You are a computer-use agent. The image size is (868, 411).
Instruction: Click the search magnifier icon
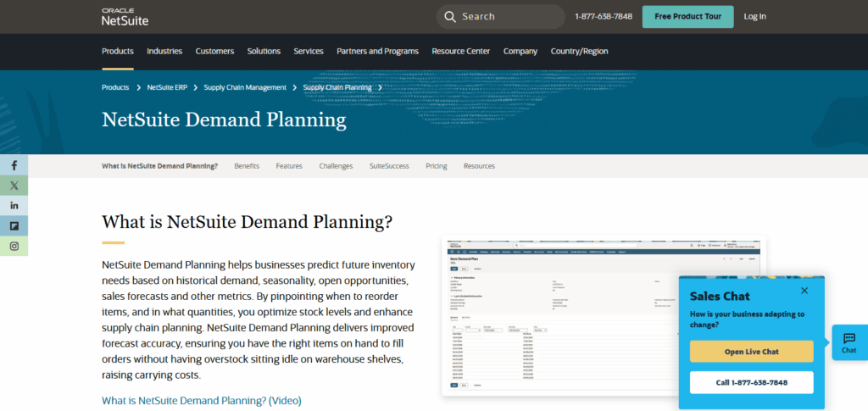450,17
